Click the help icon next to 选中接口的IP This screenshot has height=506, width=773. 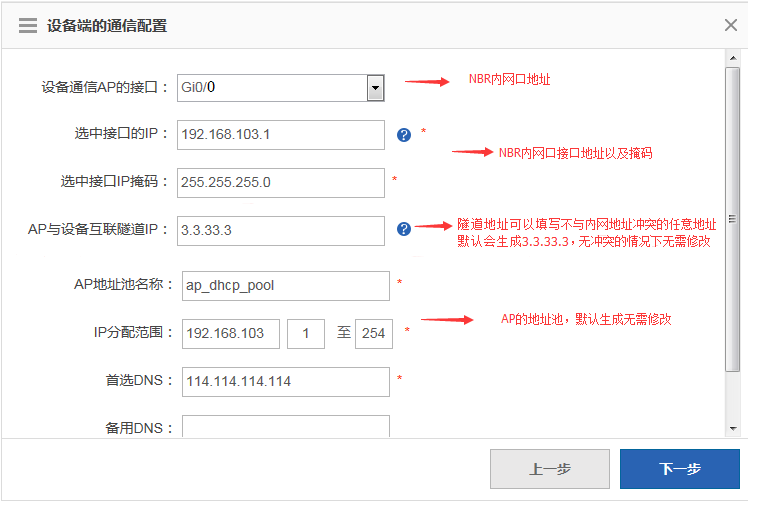[404, 135]
